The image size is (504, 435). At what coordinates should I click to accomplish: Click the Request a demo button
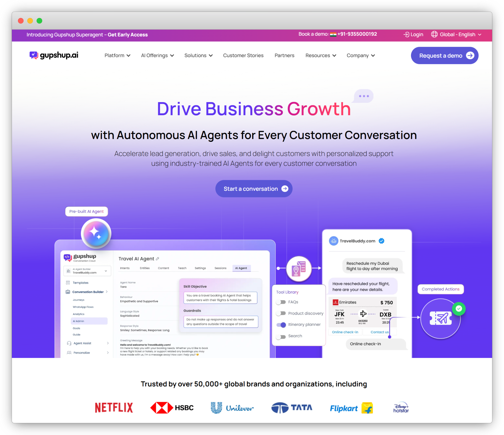click(445, 55)
